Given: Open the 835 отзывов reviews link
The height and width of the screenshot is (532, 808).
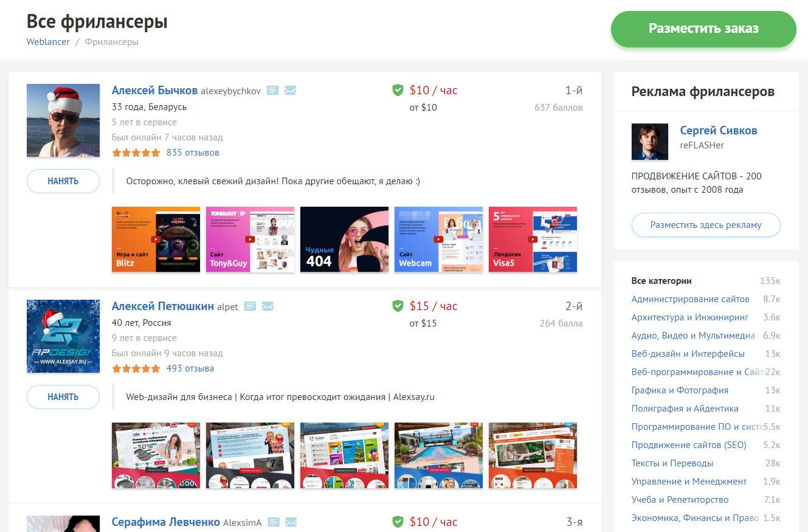Looking at the screenshot, I should point(193,153).
